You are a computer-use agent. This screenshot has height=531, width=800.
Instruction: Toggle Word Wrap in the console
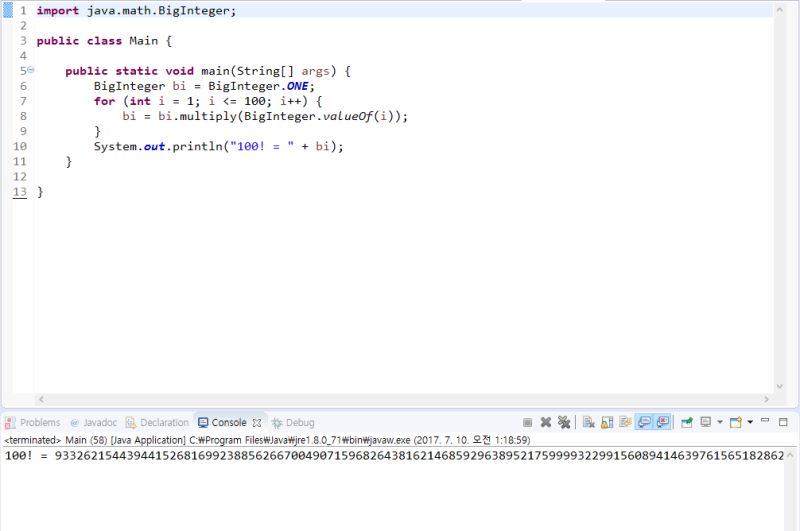point(625,422)
